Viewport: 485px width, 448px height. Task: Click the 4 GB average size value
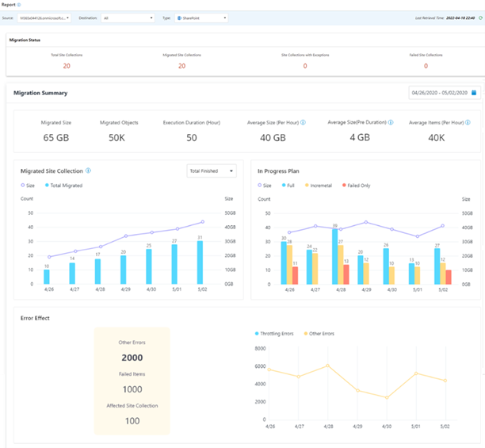[360, 137]
